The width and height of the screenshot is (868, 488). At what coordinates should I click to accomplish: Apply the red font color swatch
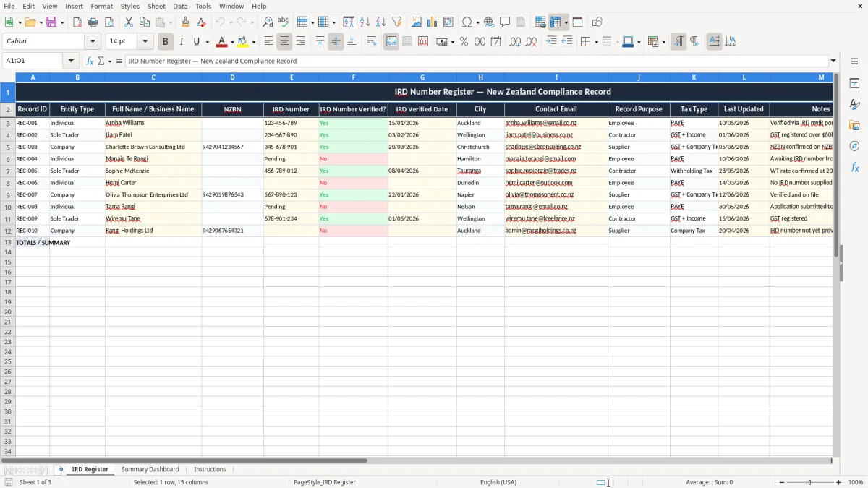coord(221,42)
